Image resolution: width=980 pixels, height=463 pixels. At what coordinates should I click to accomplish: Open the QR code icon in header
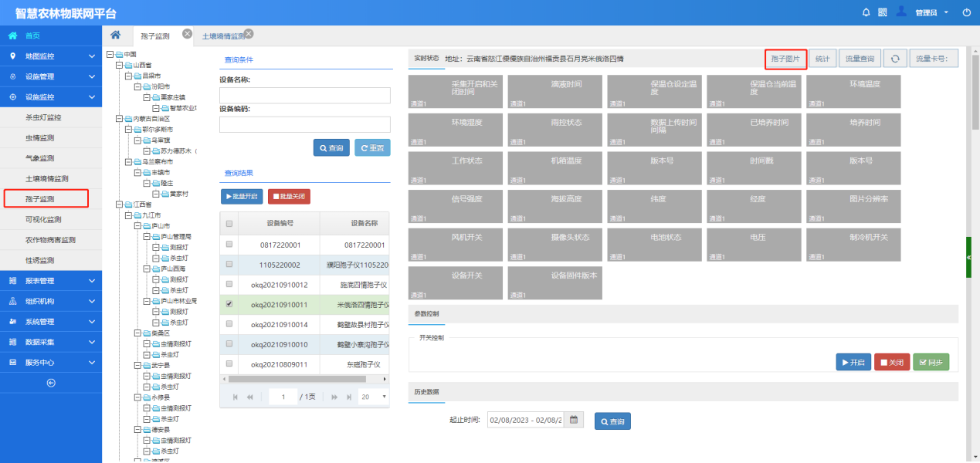click(883, 12)
